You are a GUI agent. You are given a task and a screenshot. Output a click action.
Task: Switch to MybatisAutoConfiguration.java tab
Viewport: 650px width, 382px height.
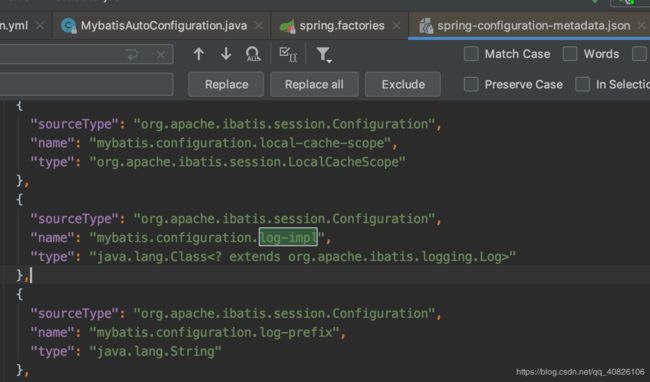click(x=163, y=26)
